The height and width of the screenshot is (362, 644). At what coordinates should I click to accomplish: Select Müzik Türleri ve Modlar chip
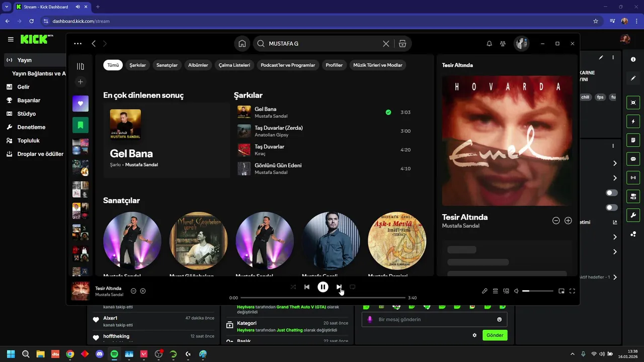[x=378, y=65]
